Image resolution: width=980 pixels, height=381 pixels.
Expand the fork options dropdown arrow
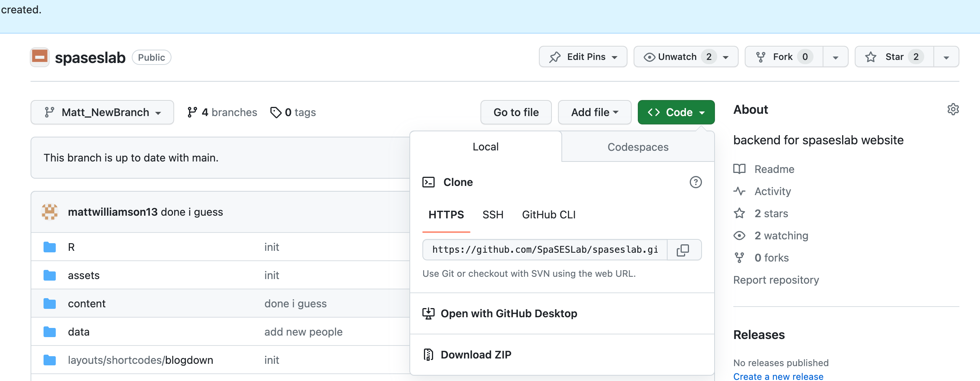coord(835,57)
